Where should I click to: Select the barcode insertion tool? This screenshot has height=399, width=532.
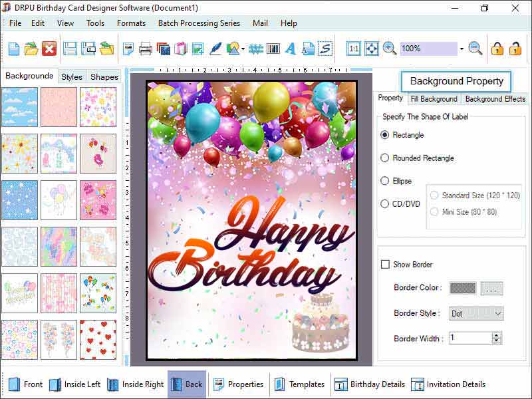point(273,48)
